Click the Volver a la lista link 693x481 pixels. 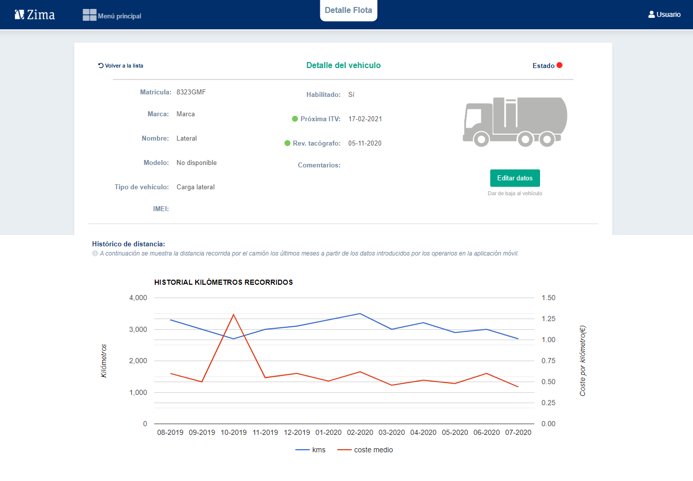coord(124,65)
